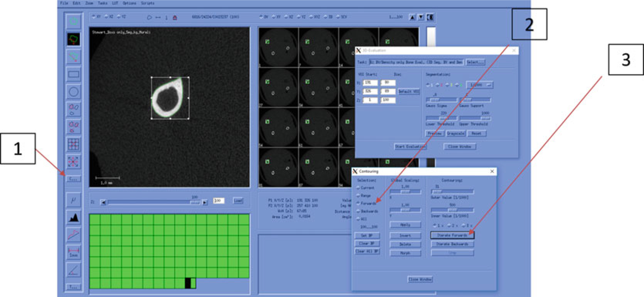Screen dimensions: 644x297
Task: Click the VOI Start X input field
Action: tap(370, 82)
